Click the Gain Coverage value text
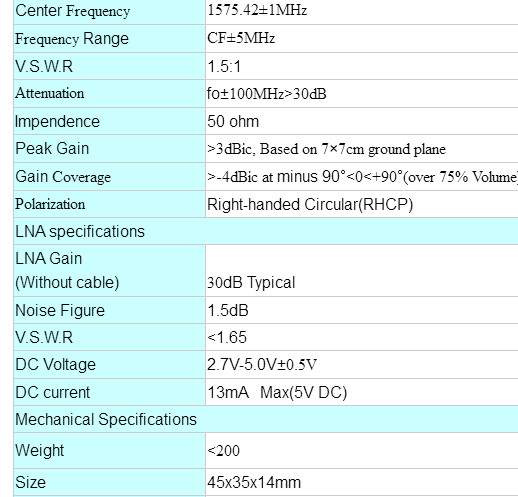 [362, 177]
